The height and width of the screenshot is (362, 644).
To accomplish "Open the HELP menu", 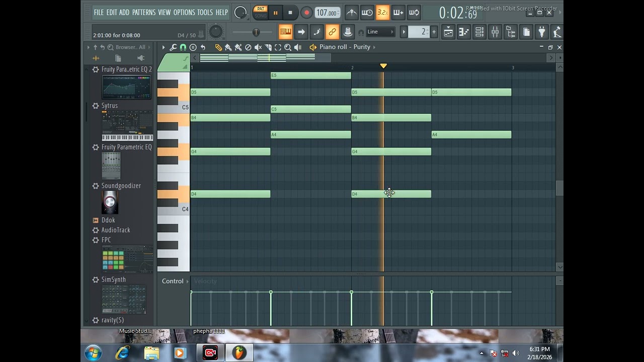I will point(221,12).
